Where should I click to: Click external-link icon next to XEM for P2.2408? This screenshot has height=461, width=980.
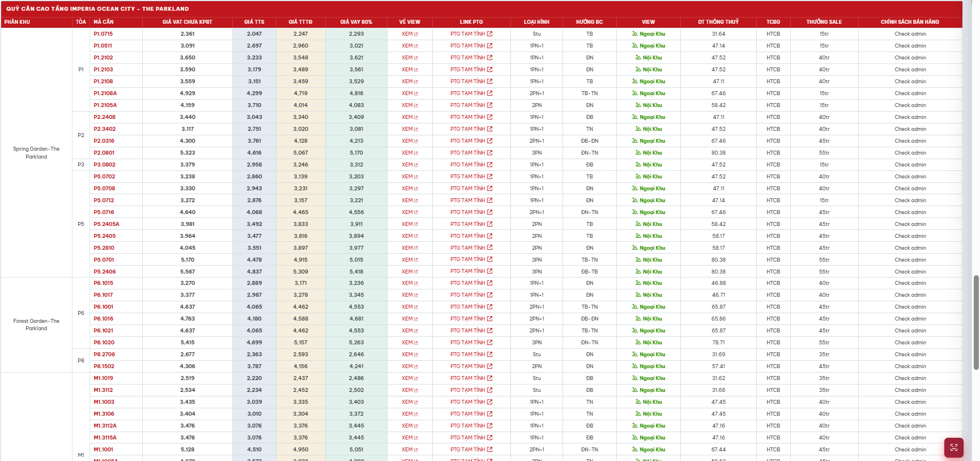pos(416,118)
